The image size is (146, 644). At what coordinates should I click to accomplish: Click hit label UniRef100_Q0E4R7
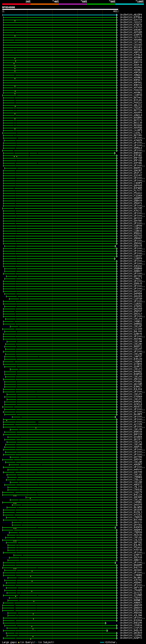tap(131, 30)
